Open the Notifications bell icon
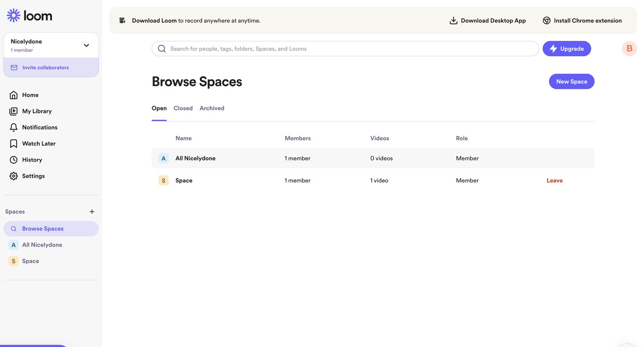 14,127
